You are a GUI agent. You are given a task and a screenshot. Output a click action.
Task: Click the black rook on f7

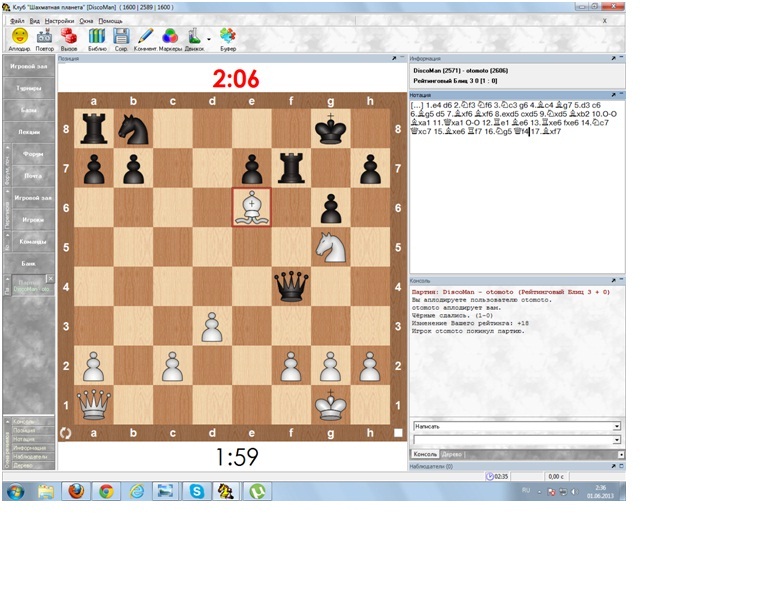click(291, 168)
